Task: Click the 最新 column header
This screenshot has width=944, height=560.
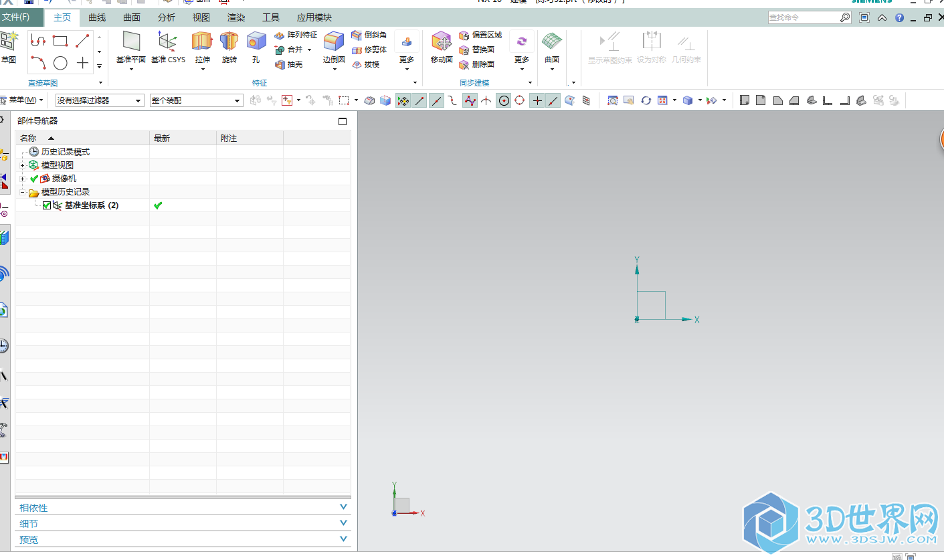Action: pyautogui.click(x=183, y=138)
